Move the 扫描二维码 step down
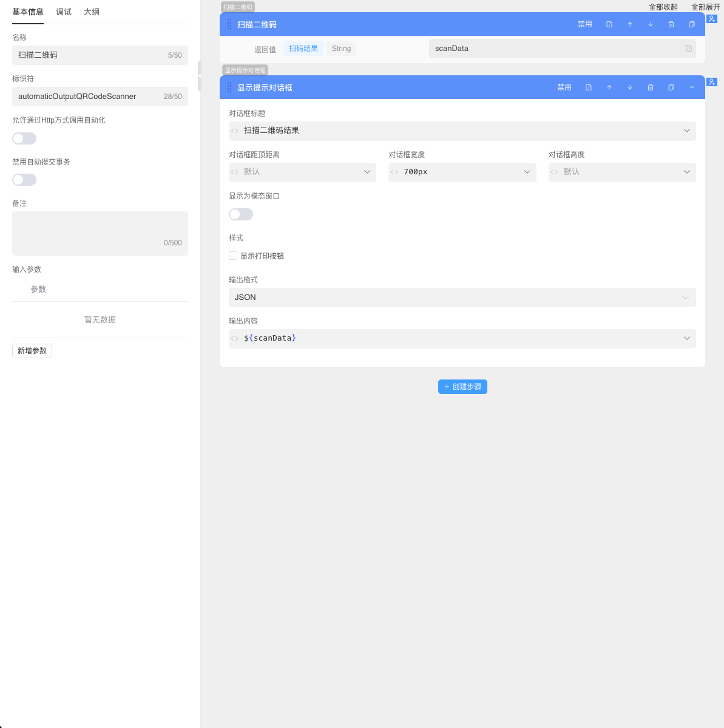 (x=651, y=24)
